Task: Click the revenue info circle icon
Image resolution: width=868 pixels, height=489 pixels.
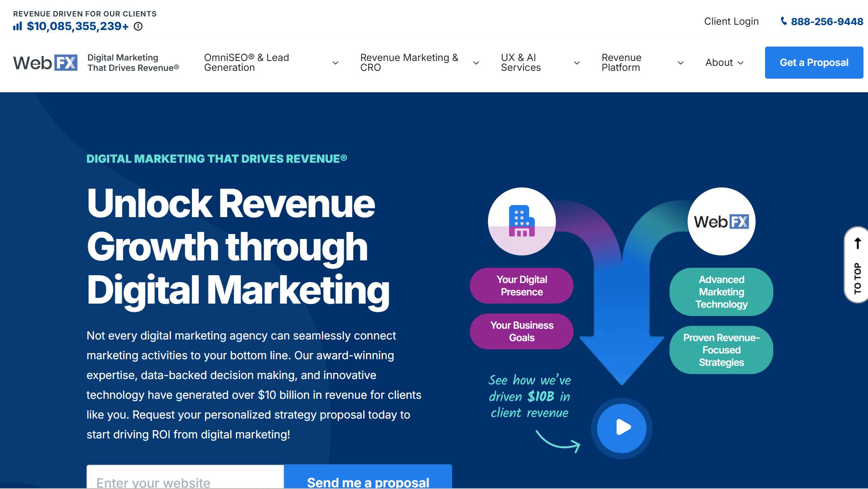Action: (138, 26)
